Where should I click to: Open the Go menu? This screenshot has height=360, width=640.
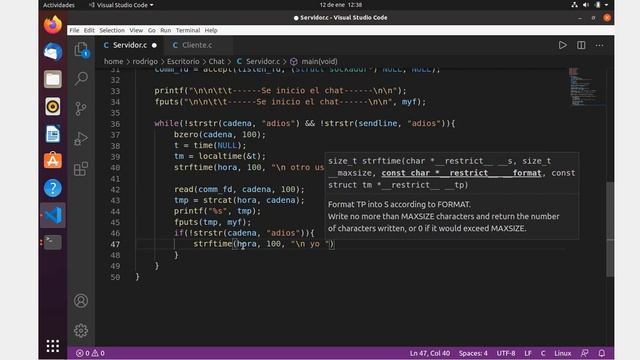tap(151, 30)
